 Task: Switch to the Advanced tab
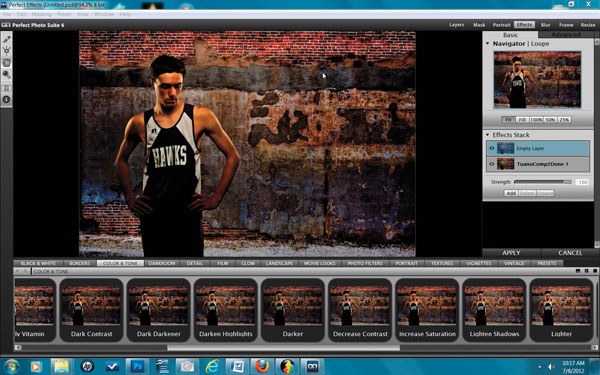tap(566, 34)
